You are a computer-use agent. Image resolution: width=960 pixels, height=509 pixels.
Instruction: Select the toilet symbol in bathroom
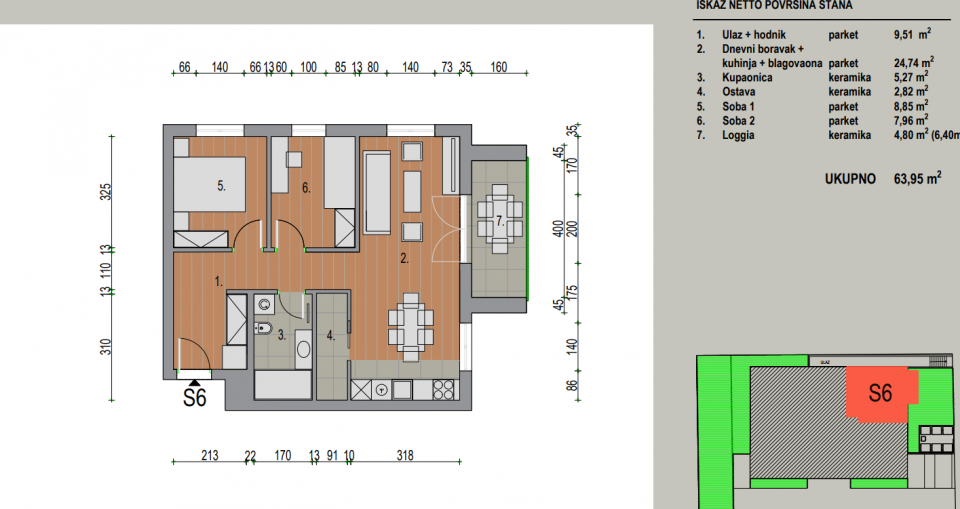pyautogui.click(x=263, y=329)
